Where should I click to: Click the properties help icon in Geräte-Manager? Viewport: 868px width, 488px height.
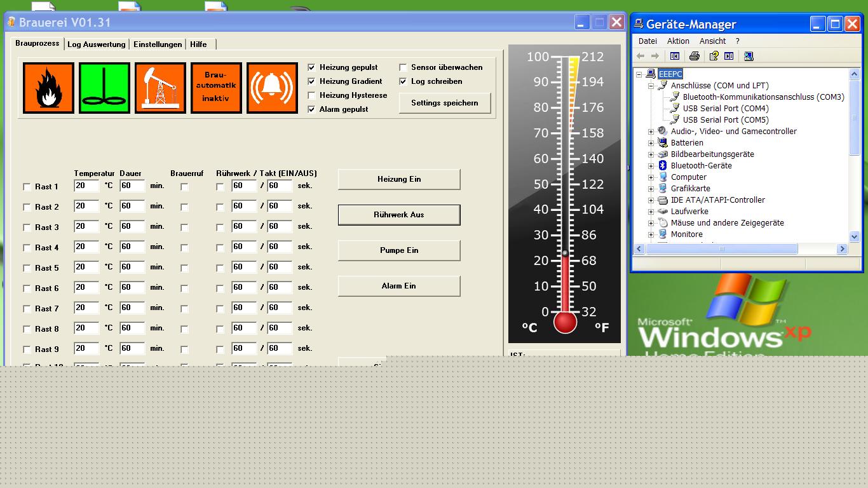tap(714, 56)
